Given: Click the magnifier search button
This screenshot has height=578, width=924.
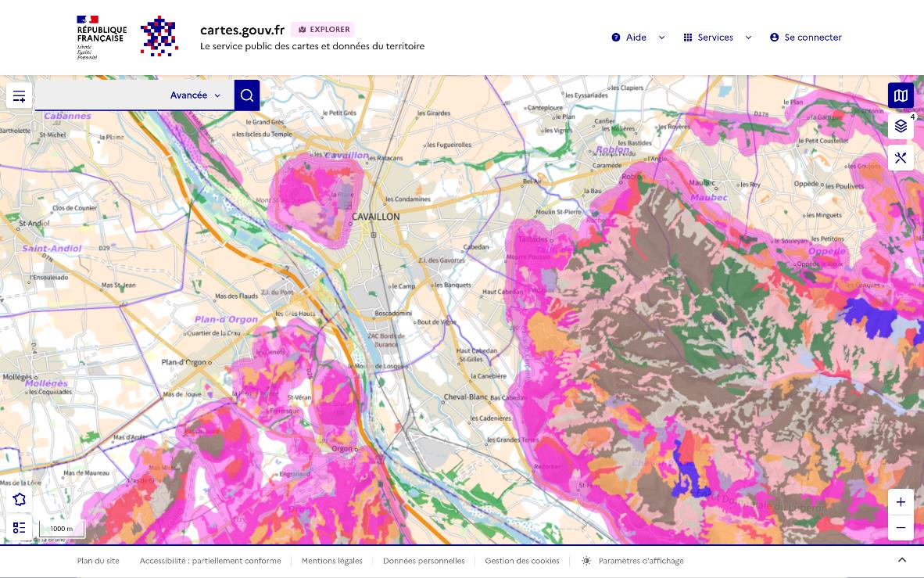Looking at the screenshot, I should 247,95.
